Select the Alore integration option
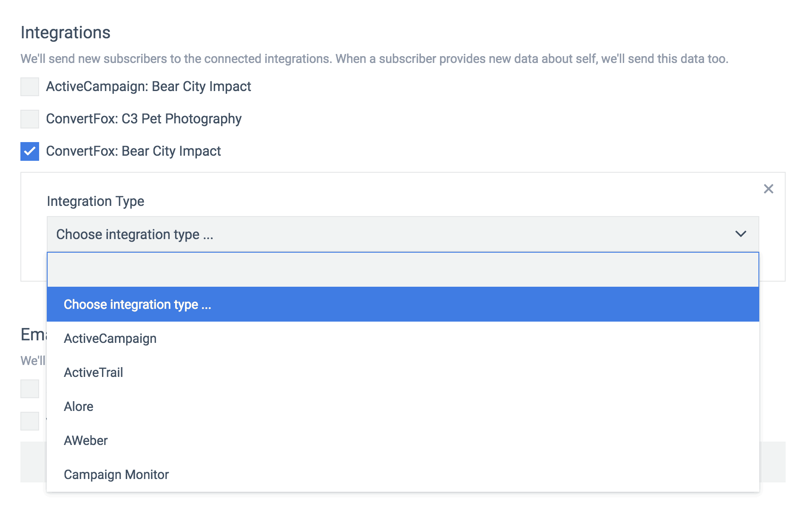The image size is (812, 519). [79, 407]
